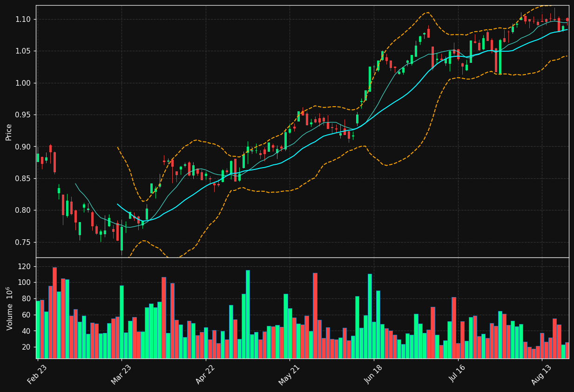Click the Jul 16 date label

tap(457, 374)
